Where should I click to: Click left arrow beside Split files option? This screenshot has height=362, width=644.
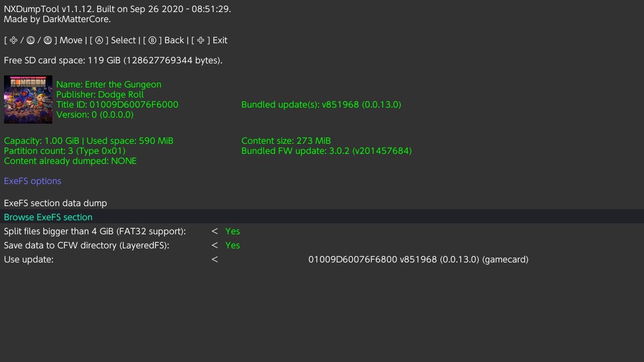coord(214,231)
